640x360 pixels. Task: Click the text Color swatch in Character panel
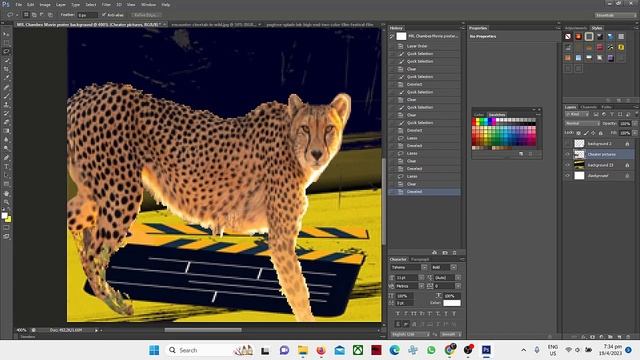click(x=452, y=303)
